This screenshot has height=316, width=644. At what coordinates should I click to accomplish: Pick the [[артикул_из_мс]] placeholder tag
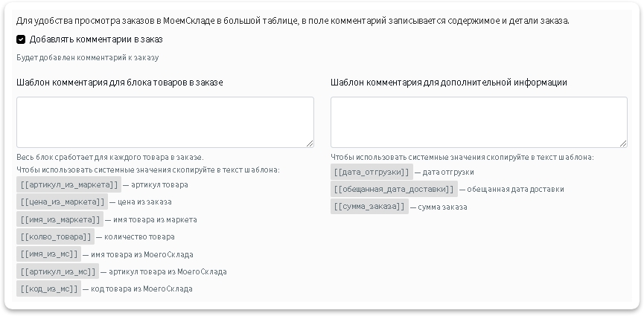pyautogui.click(x=57, y=271)
